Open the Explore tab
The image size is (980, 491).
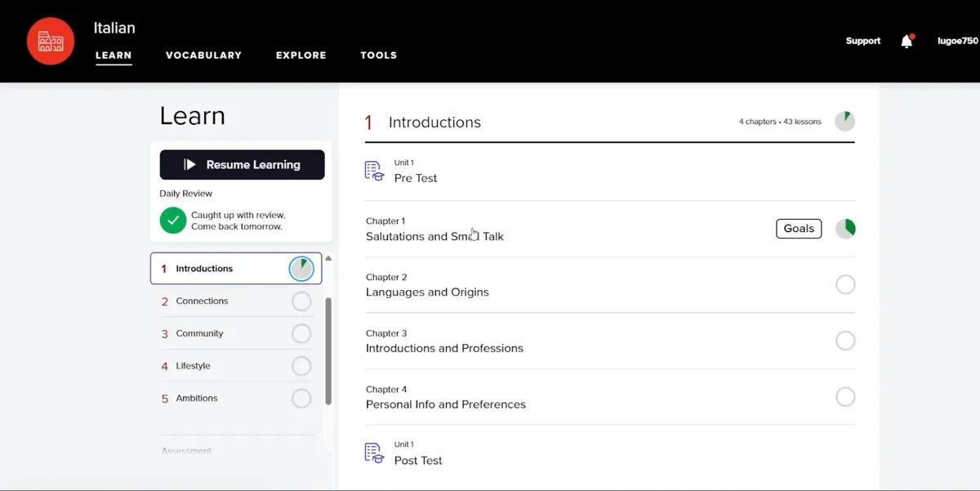click(x=301, y=56)
